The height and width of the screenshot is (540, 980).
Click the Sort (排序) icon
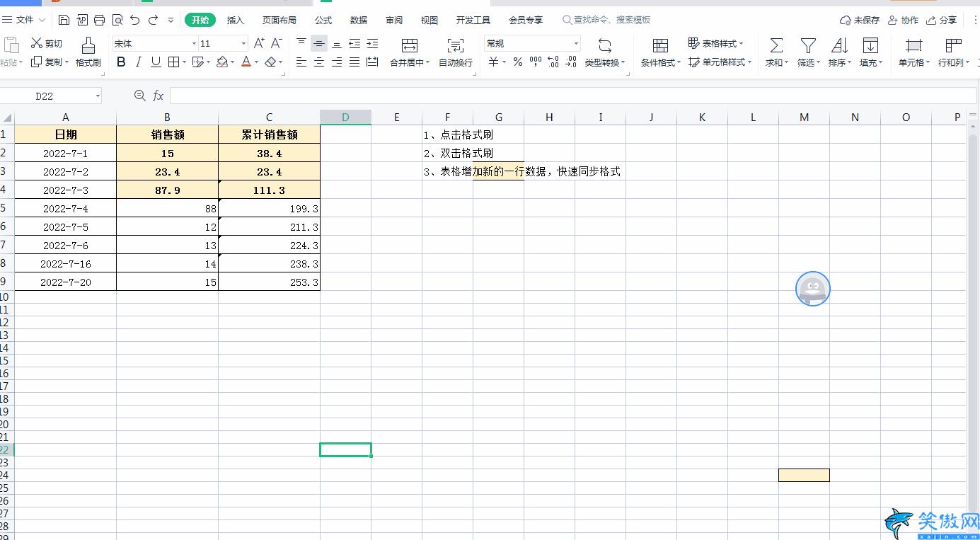(x=839, y=46)
